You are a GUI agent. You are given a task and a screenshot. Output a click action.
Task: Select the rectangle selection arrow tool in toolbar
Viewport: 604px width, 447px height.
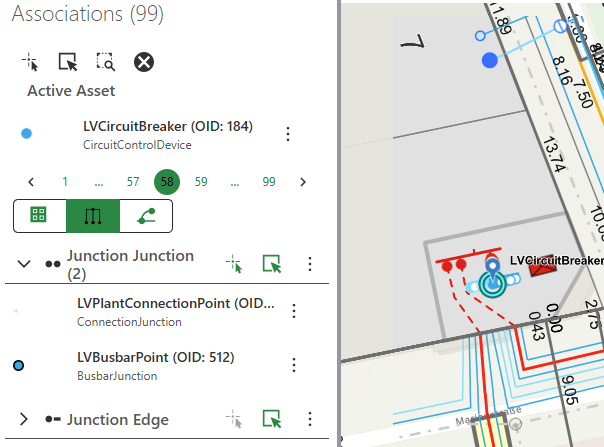68,62
